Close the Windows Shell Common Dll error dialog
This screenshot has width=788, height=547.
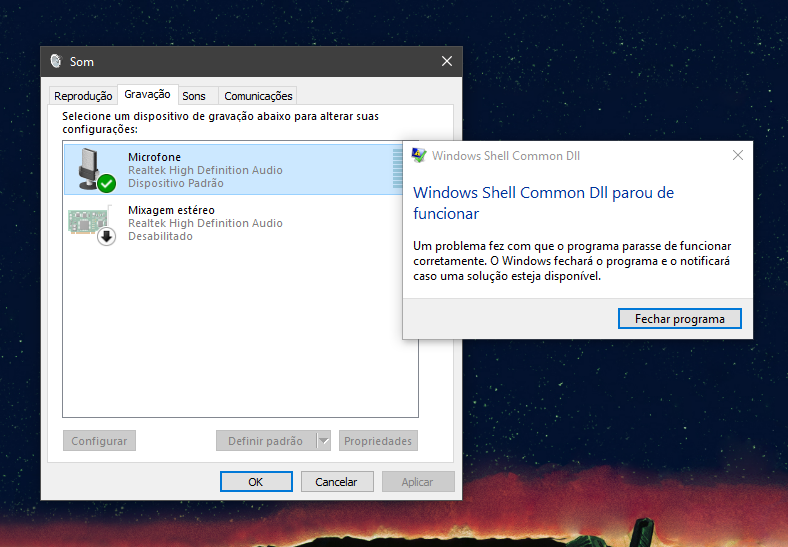738,155
